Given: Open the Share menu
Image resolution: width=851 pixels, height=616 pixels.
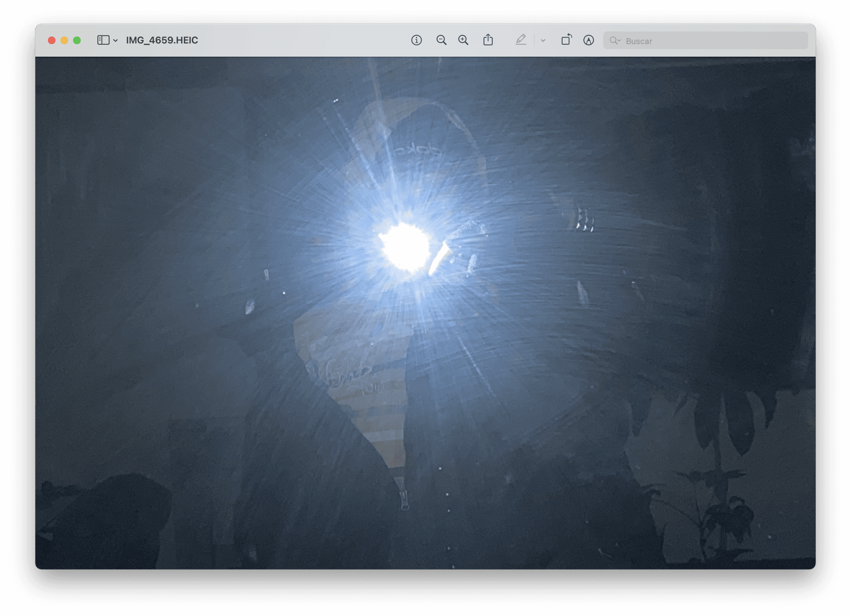Looking at the screenshot, I should [488, 40].
